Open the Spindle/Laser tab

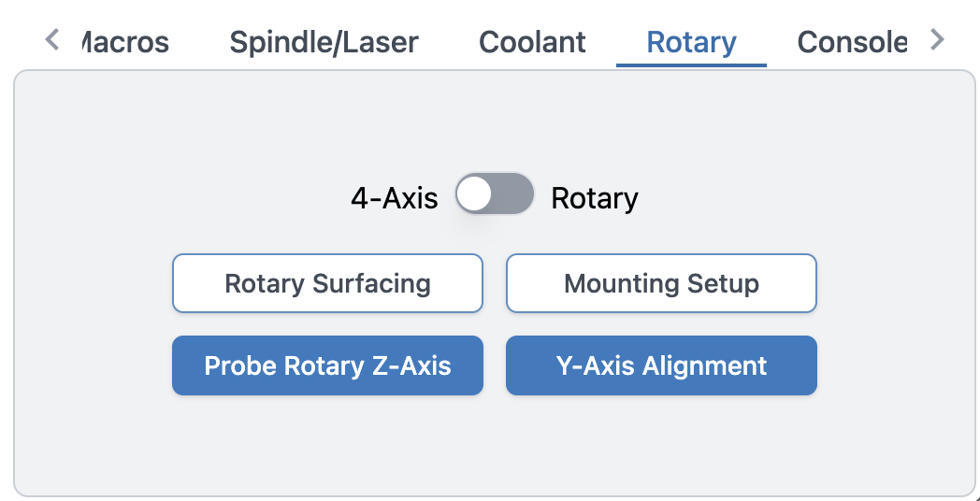[324, 42]
